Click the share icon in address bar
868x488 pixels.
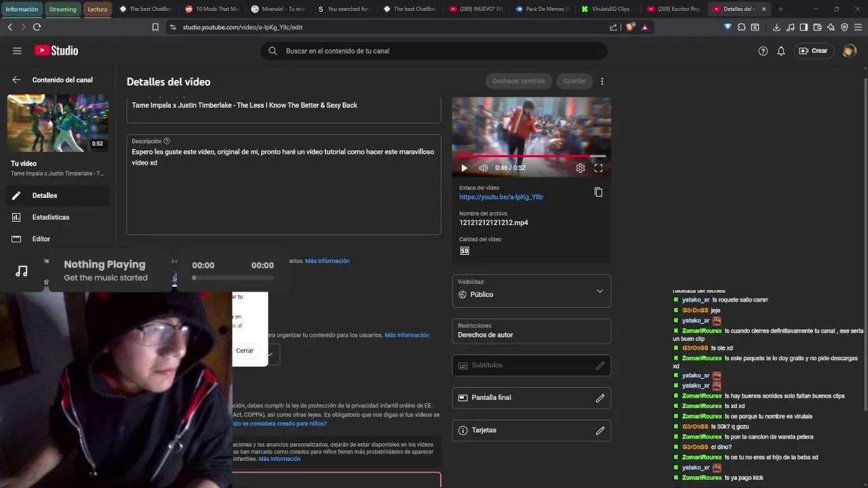point(614,27)
